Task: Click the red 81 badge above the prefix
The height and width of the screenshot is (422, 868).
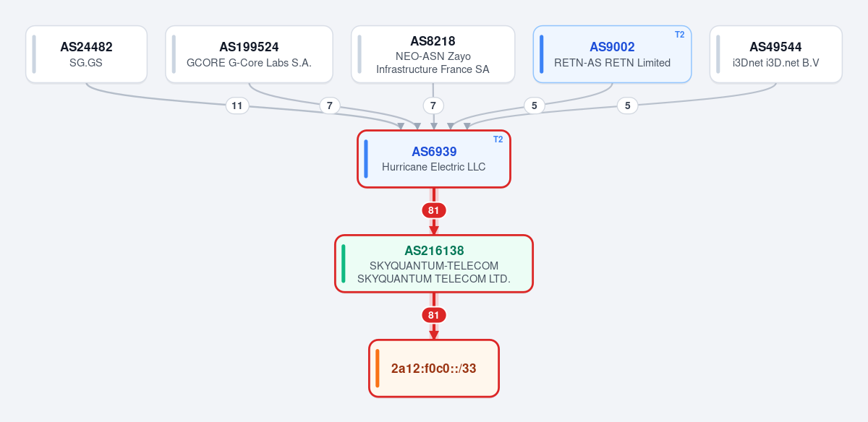Action: click(434, 316)
